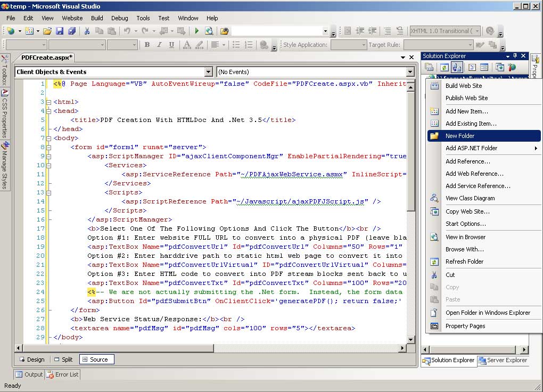
Task: Choose View in Browser from context menu
Action: (x=484, y=237)
